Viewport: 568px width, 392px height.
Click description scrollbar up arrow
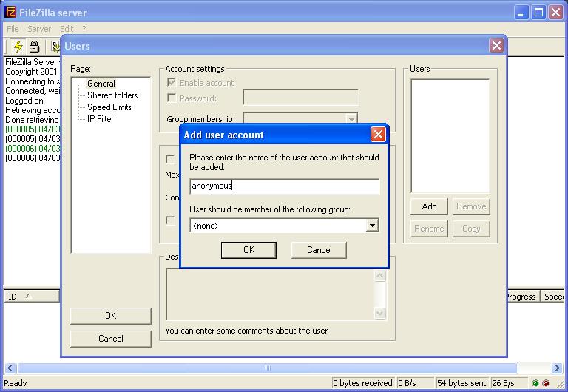coord(379,276)
